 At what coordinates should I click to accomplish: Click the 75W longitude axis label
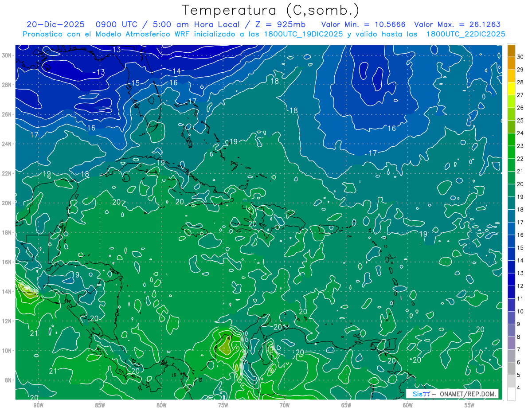point(223,405)
